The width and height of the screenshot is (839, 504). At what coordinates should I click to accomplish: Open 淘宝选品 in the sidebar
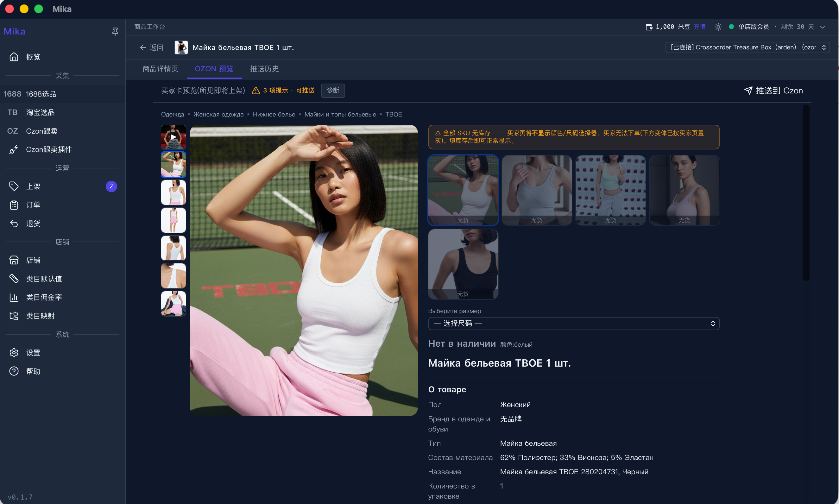click(63, 112)
